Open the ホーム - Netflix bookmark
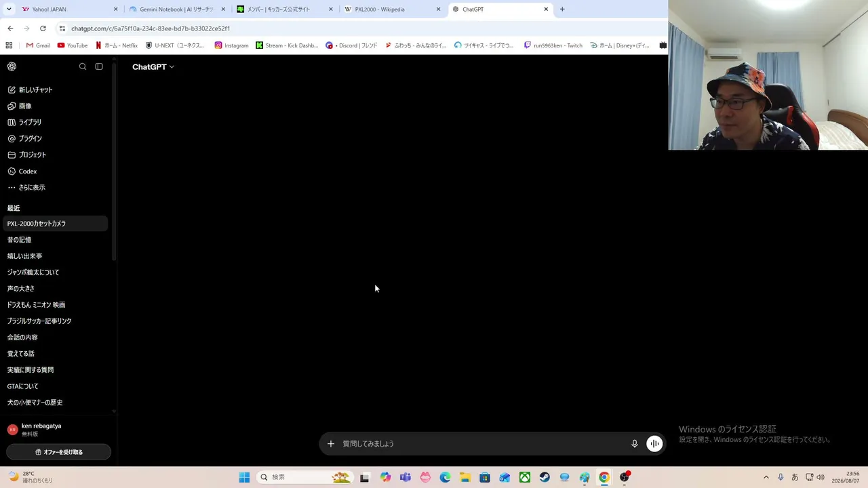This screenshot has width=868, height=488. click(x=117, y=45)
